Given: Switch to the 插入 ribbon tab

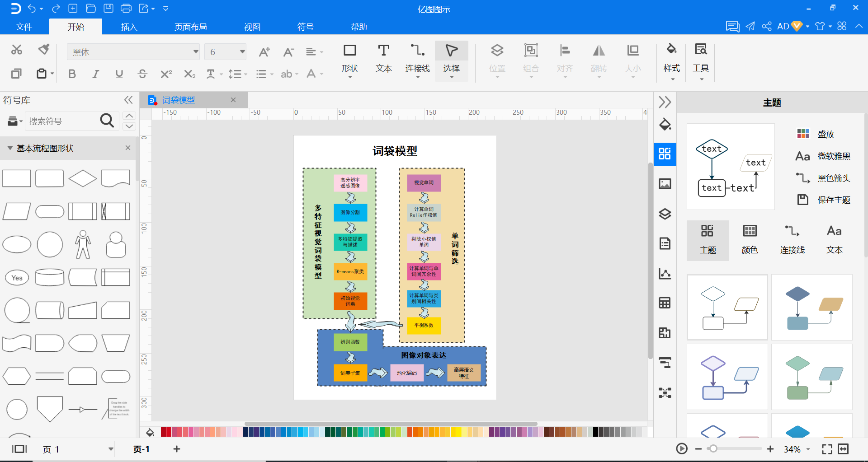Looking at the screenshot, I should coord(129,27).
